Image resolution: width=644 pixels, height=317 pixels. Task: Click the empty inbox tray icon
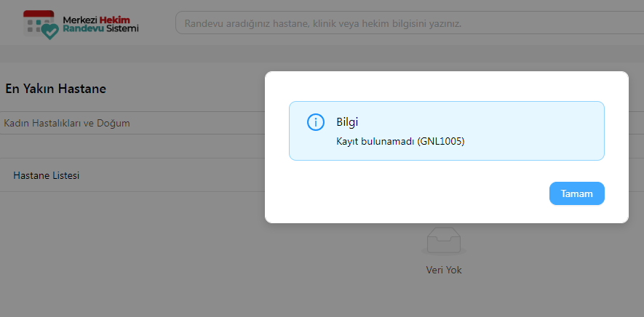[443, 240]
